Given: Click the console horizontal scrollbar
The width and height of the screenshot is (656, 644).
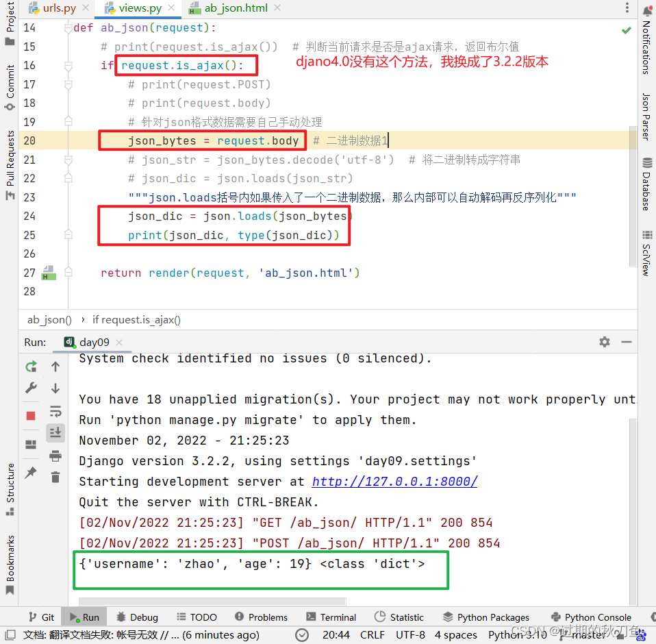Looking at the screenshot, I should tap(212, 602).
